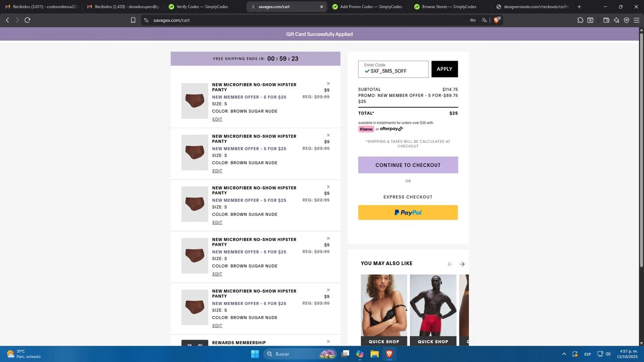Open the browser hamburger main menu
Viewport: 644px width, 362px height.
coord(637,20)
